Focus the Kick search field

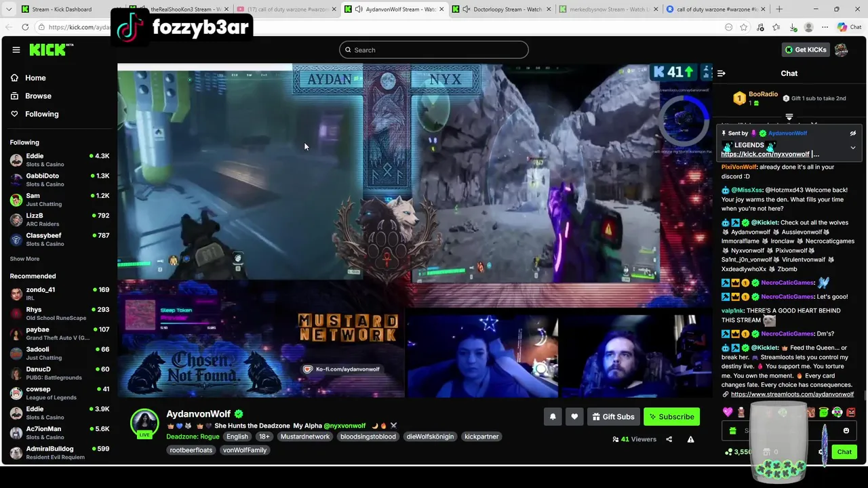pos(434,49)
